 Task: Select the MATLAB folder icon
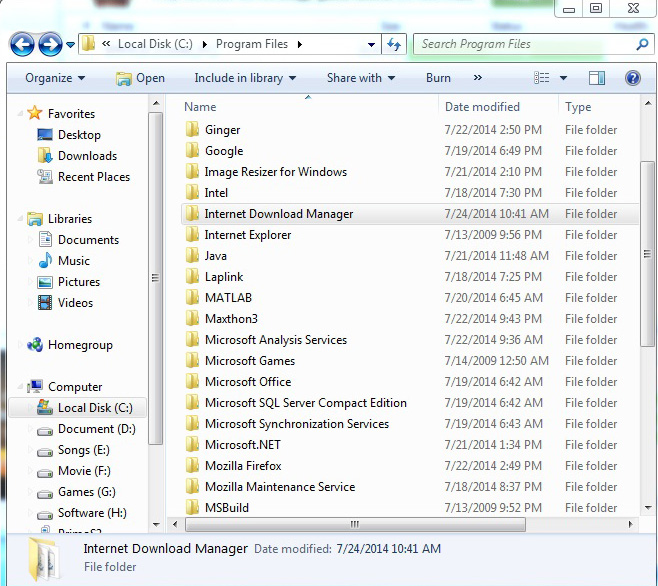coord(192,297)
